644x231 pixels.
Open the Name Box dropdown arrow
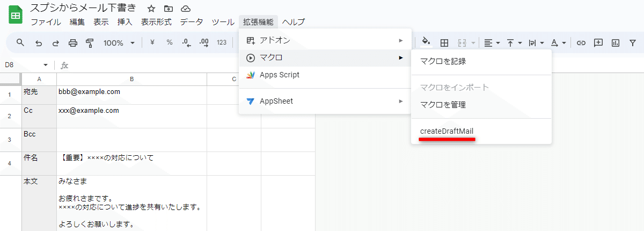tap(45, 65)
